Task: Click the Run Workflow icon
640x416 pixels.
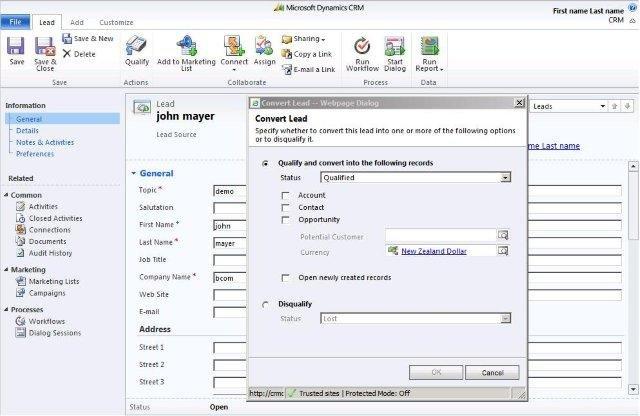Action: tap(362, 48)
